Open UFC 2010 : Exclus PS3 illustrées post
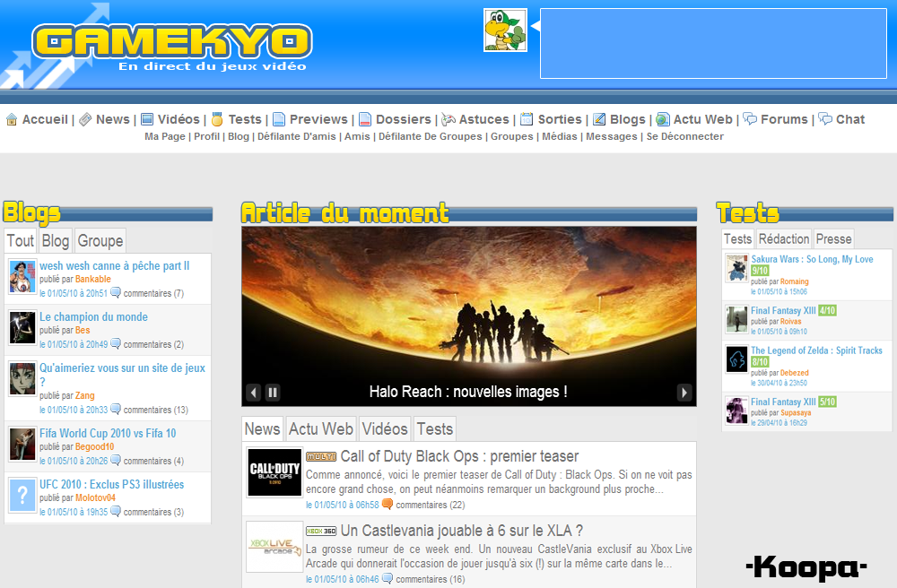This screenshot has height=588, width=897. coord(111,485)
